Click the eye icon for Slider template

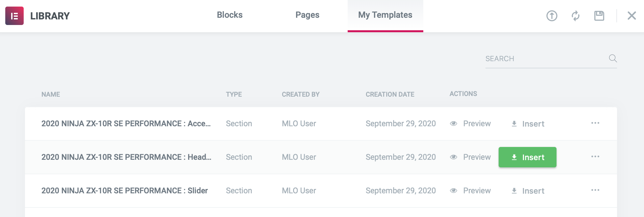[x=454, y=191]
